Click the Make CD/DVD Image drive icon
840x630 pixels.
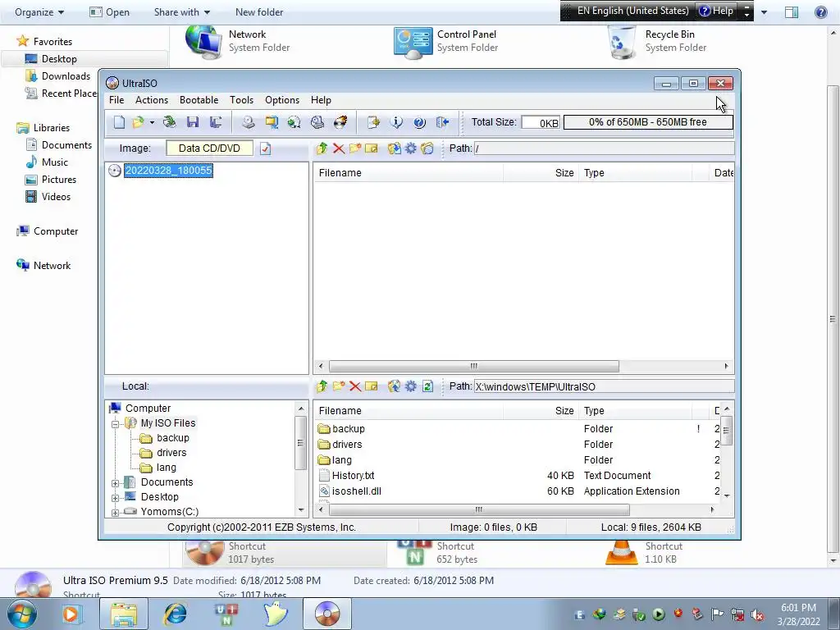[x=248, y=122]
